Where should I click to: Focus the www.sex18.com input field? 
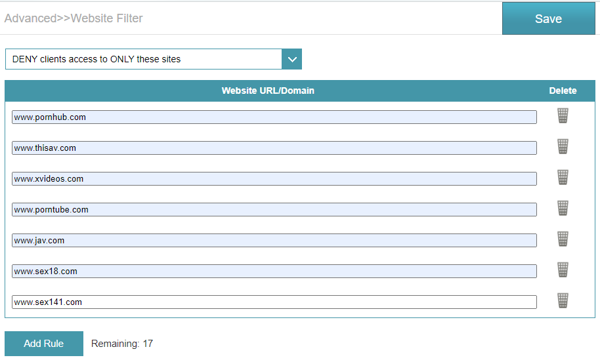click(x=274, y=271)
